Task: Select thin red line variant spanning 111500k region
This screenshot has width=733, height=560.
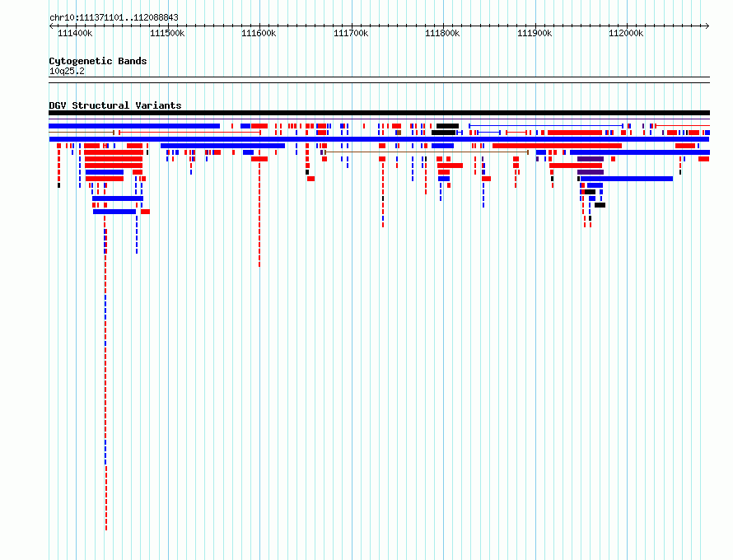Action: click(x=189, y=133)
